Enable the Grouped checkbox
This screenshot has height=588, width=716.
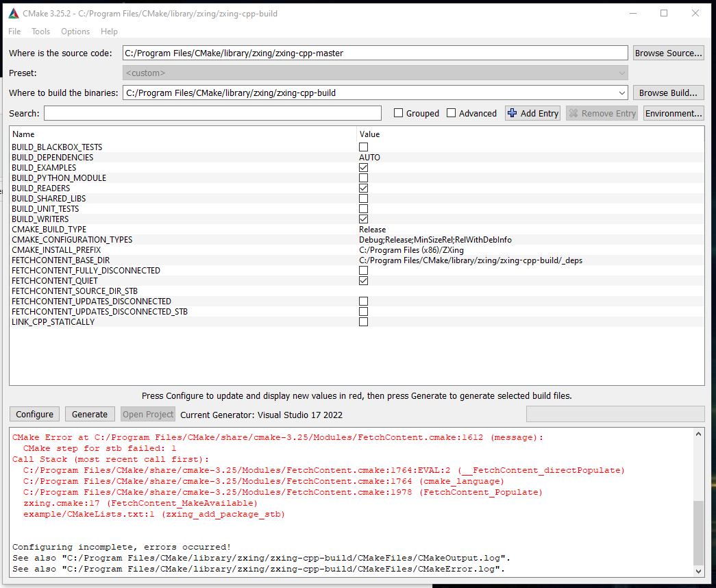point(399,113)
